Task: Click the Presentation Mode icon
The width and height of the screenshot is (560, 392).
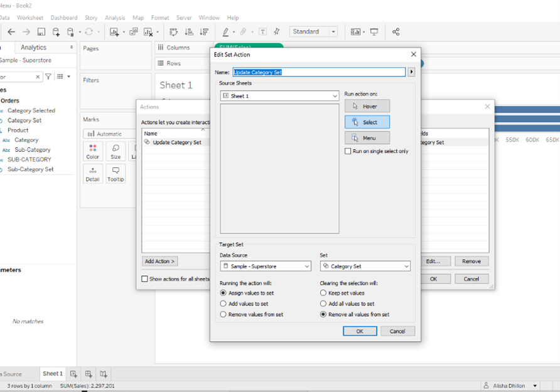Action: tap(374, 32)
